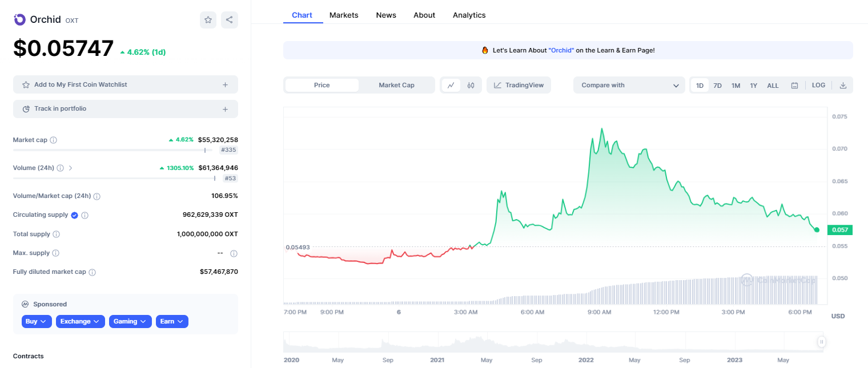Click the 962,629,339 OXT supply value
The image size is (868, 368).
tap(210, 215)
